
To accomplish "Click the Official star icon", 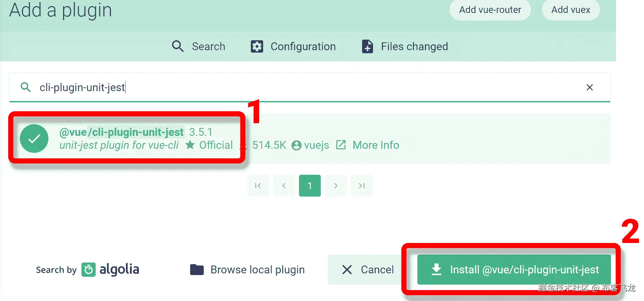I will 190,145.
